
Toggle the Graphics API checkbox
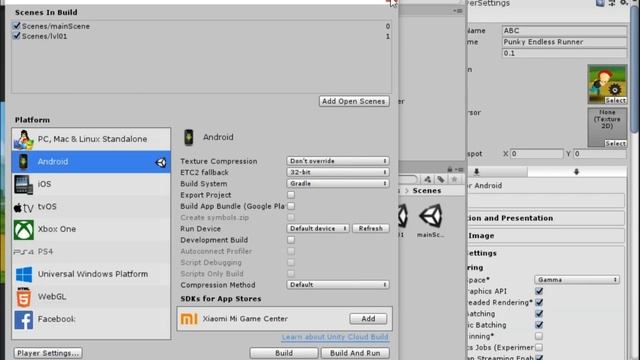[539, 291]
